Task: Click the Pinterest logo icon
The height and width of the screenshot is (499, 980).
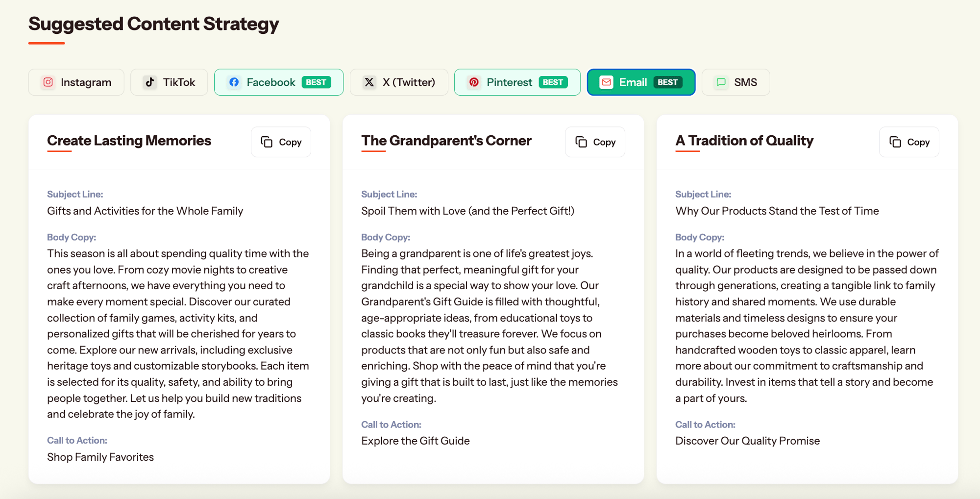Action: tap(474, 82)
